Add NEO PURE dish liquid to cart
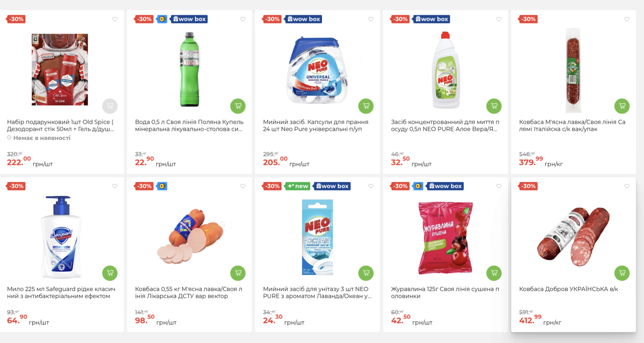Viewport: 644px width, 343px height. (494, 106)
